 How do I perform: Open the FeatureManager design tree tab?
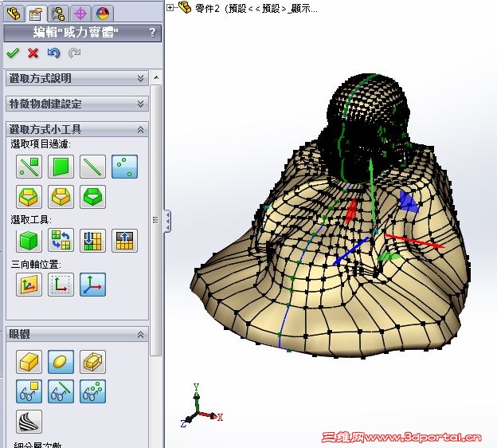(14, 14)
